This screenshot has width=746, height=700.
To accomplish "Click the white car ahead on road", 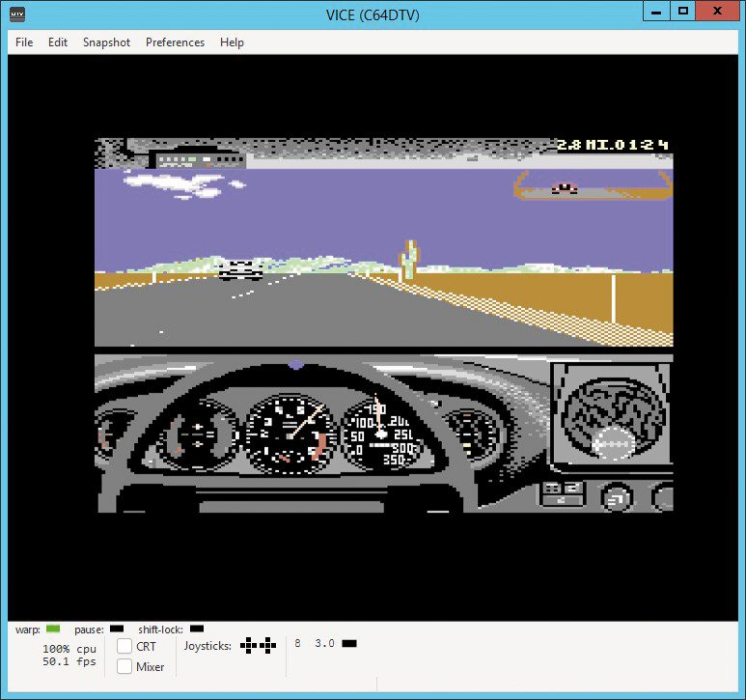I will point(240,270).
